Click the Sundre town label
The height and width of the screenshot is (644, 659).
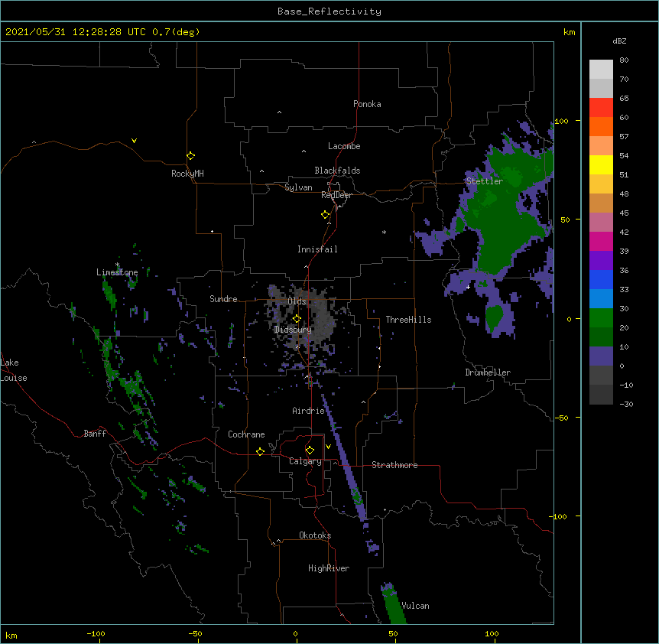click(x=223, y=299)
